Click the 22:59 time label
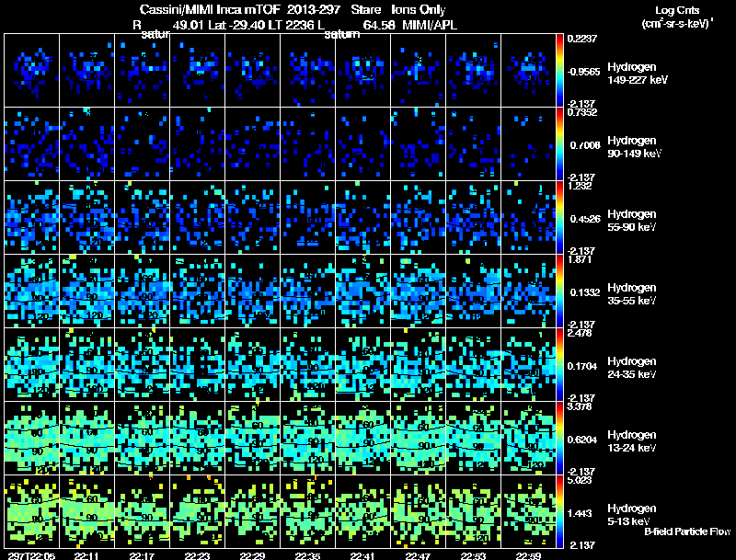Viewport: 736px width, 560px height. (x=529, y=554)
